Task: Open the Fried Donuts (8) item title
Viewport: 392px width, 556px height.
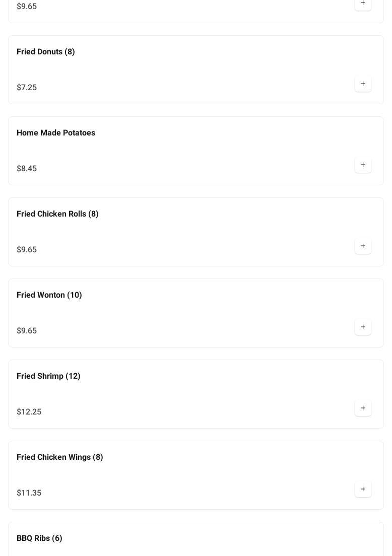Action: (x=46, y=52)
